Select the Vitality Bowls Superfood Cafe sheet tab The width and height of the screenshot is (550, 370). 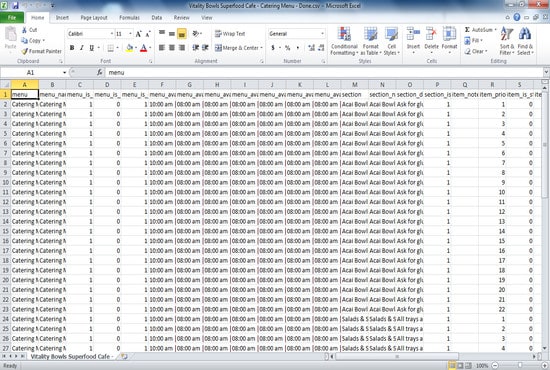[72, 356]
